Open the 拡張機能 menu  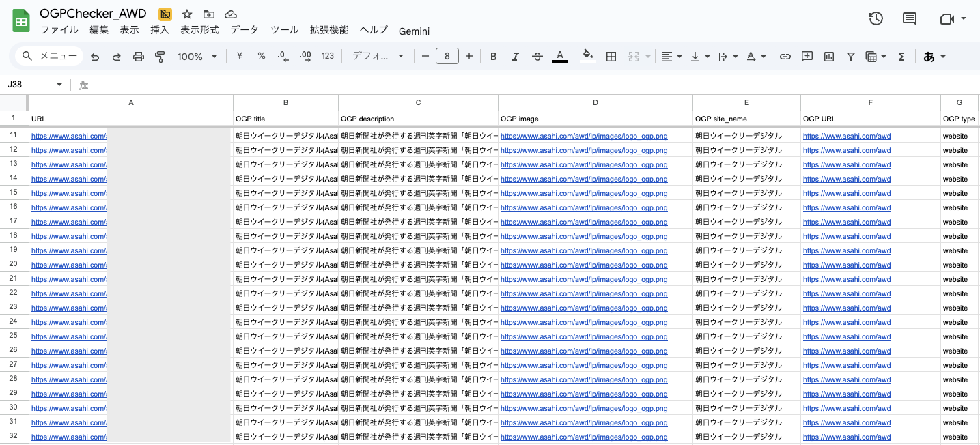pyautogui.click(x=329, y=30)
